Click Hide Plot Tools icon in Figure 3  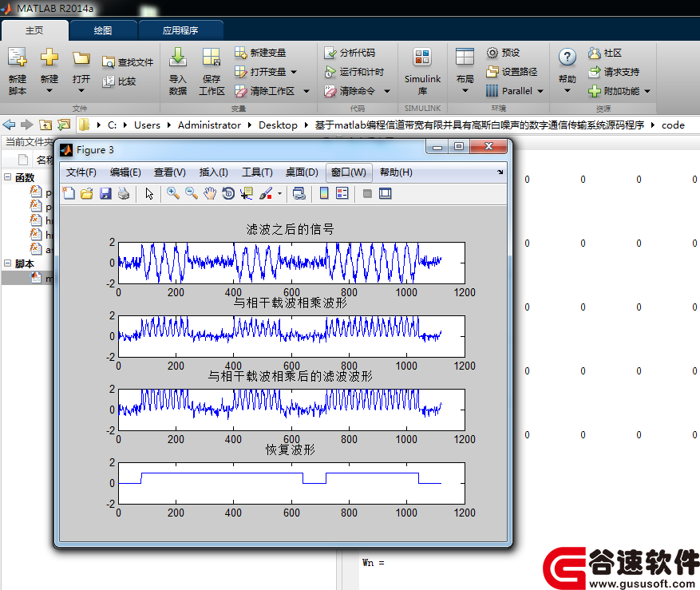tap(367, 193)
